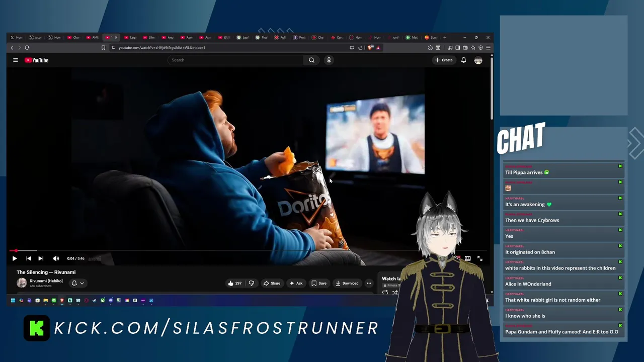Viewport: 644px width, 362px height.
Task: Switch to the Plus tab
Action: (262, 37)
